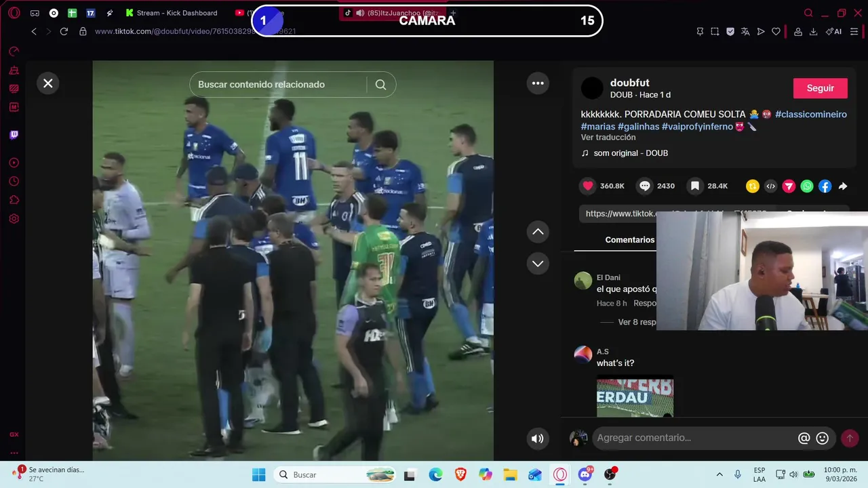Reload the current page
This screenshot has height=488, width=868.
64,31
